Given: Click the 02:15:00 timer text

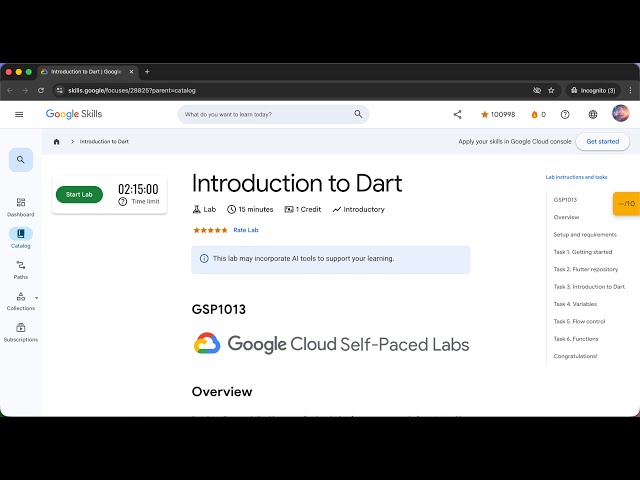Looking at the screenshot, I should [x=138, y=189].
